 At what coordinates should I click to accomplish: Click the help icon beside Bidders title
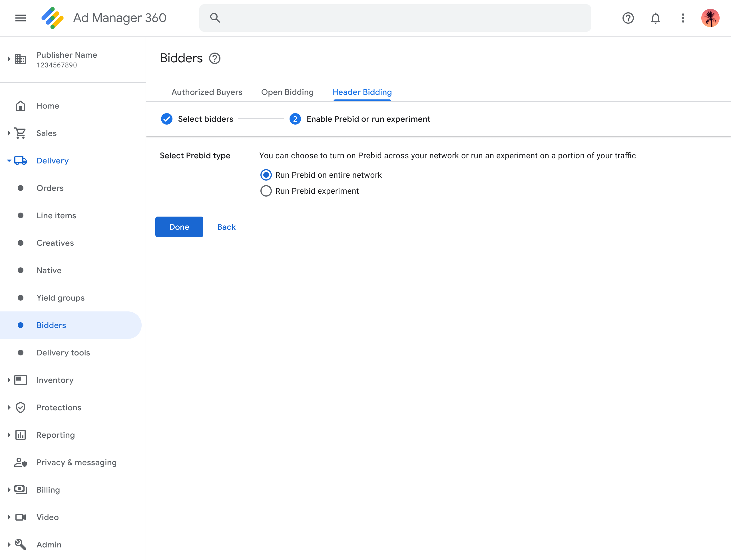[214, 58]
